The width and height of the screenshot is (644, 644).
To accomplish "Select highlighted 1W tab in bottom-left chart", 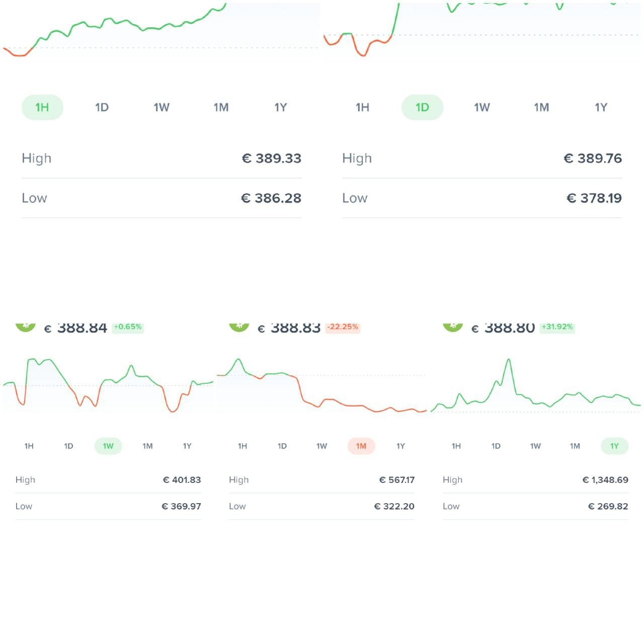I will point(108,446).
